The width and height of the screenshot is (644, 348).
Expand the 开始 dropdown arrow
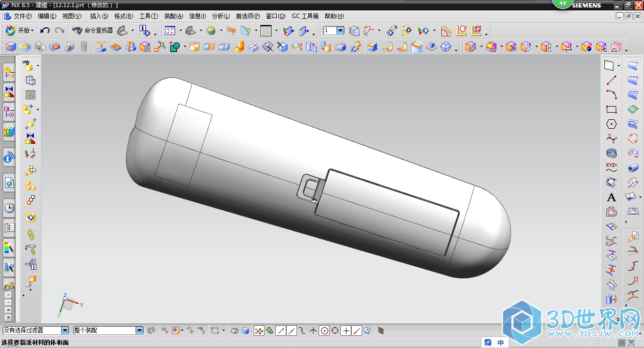[33, 31]
